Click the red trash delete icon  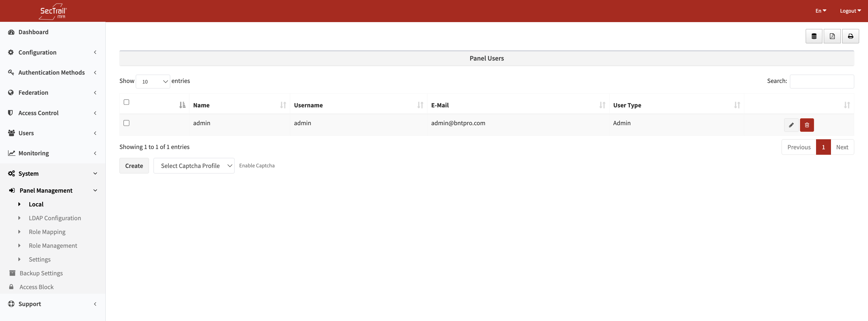[x=807, y=125]
